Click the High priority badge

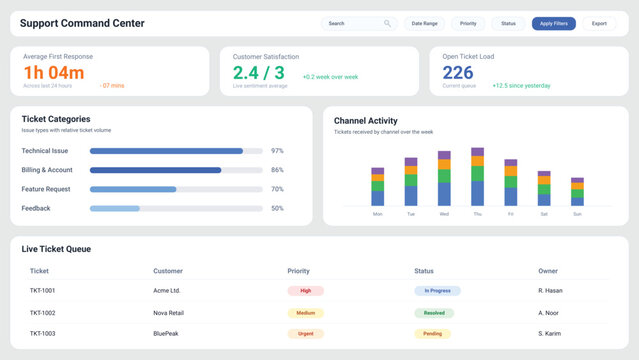pyautogui.click(x=306, y=291)
